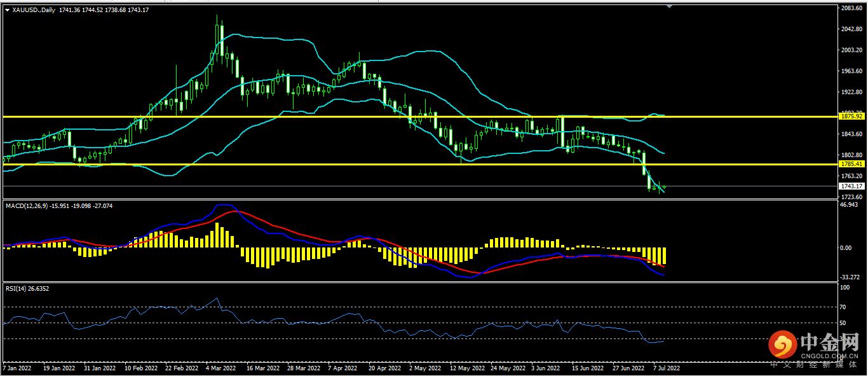This screenshot has height=376, width=868.
Task: Click the current price label 1743.17
Action: (x=851, y=186)
